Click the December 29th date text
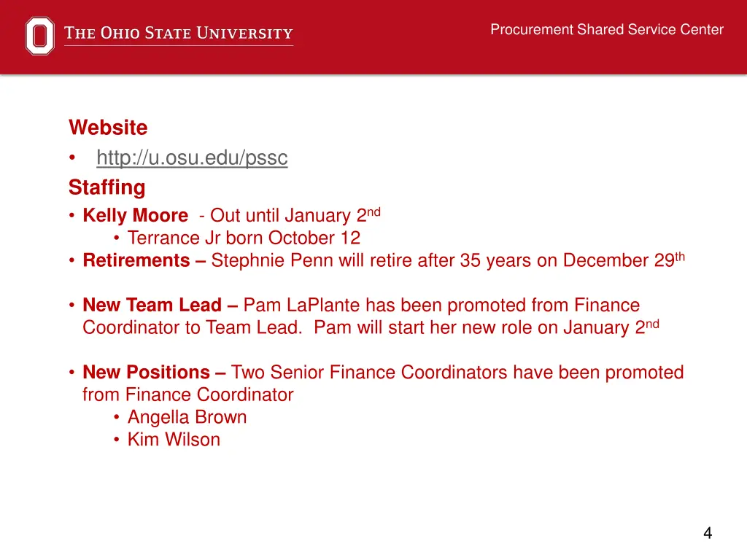The height and width of the screenshot is (560, 747). tap(624, 260)
